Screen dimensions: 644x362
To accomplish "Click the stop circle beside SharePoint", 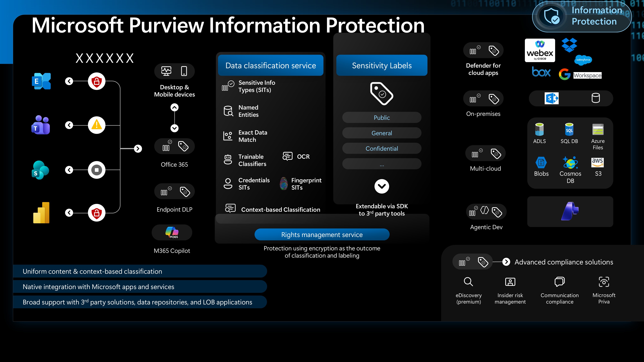I will click(96, 170).
